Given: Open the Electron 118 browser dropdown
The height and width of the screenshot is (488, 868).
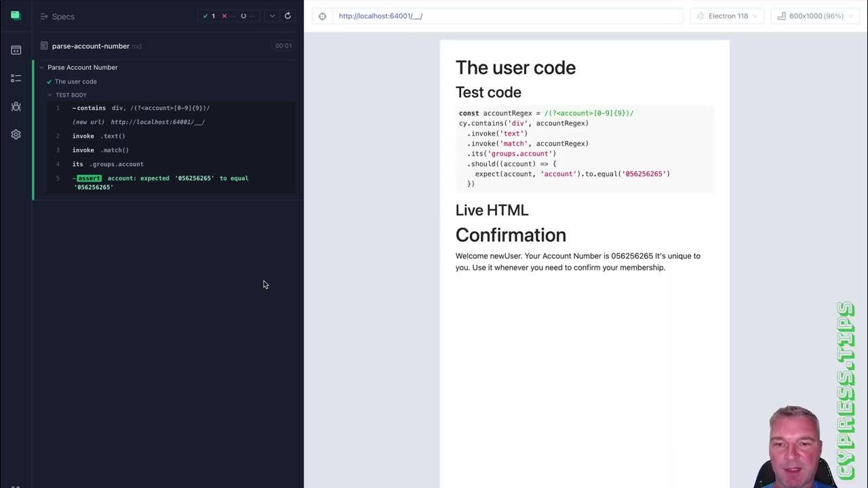Looking at the screenshot, I should (728, 16).
